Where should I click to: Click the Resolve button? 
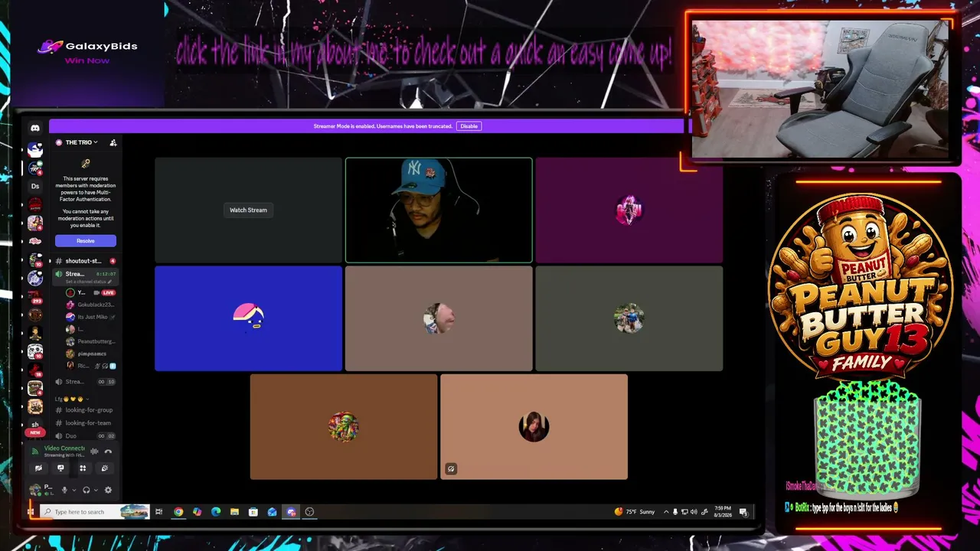pyautogui.click(x=86, y=241)
